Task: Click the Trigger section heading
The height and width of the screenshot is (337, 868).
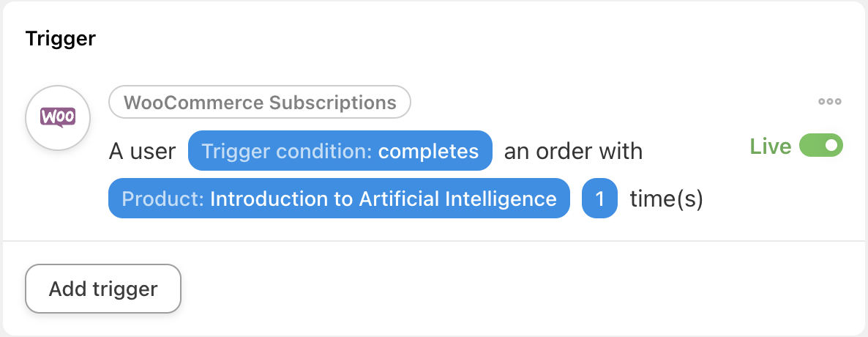Action: pos(61,38)
